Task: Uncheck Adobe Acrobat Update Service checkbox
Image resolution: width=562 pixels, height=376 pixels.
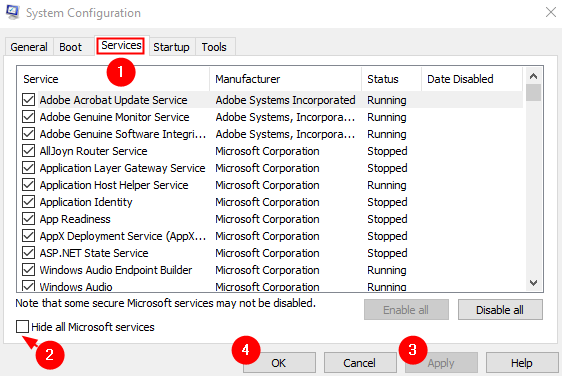Action: click(x=28, y=100)
